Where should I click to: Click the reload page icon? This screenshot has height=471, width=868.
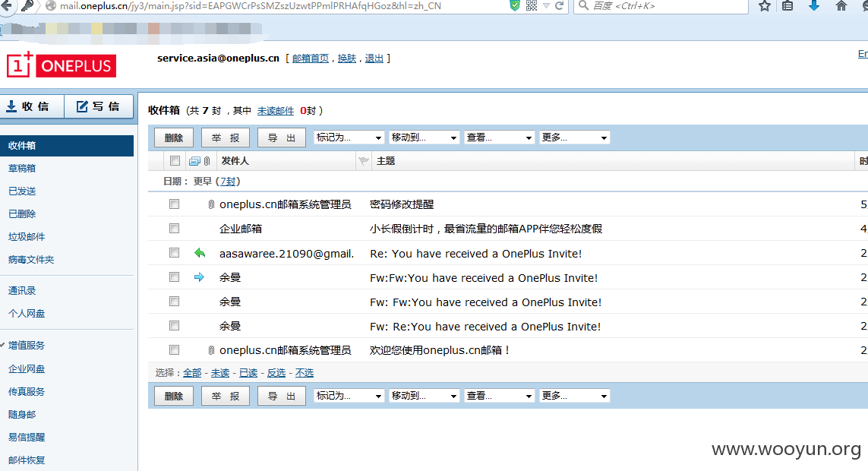559,5
